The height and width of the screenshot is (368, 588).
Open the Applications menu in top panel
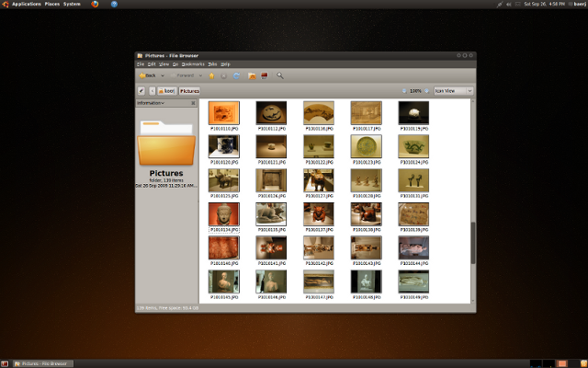(x=26, y=5)
